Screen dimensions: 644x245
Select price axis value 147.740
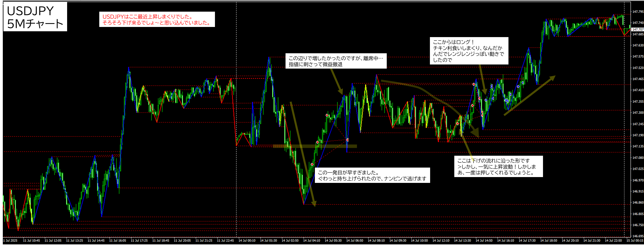pyautogui.click(x=638, y=23)
